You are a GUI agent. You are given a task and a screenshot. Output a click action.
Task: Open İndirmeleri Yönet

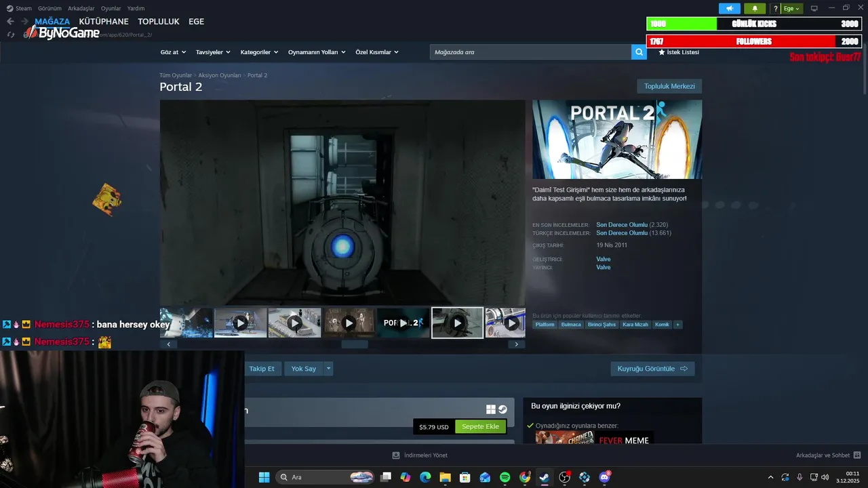coord(420,455)
